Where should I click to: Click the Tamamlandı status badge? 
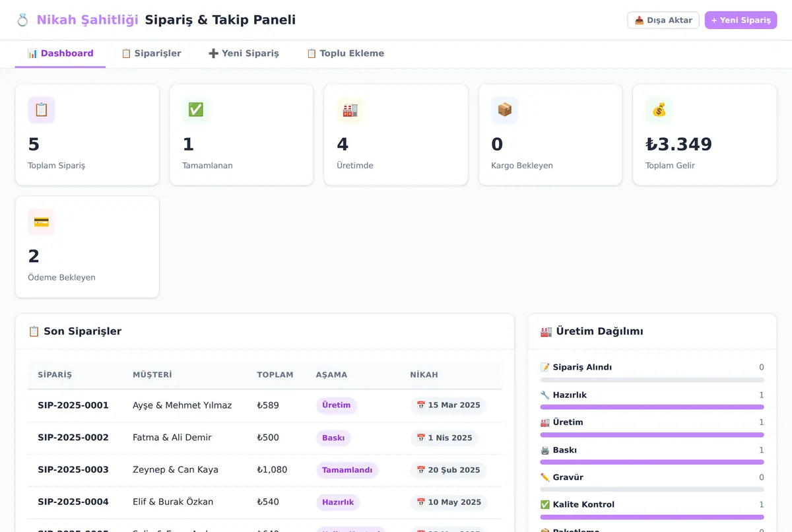click(x=347, y=470)
